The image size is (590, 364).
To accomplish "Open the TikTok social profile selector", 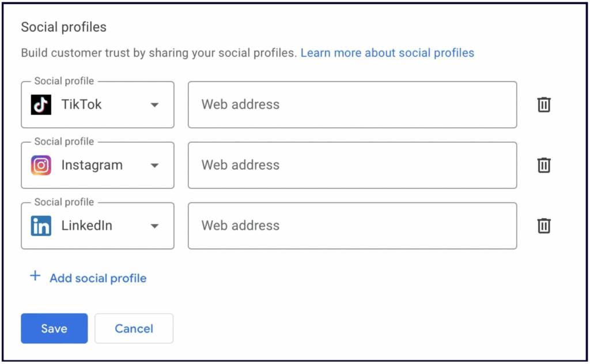I will 97,105.
